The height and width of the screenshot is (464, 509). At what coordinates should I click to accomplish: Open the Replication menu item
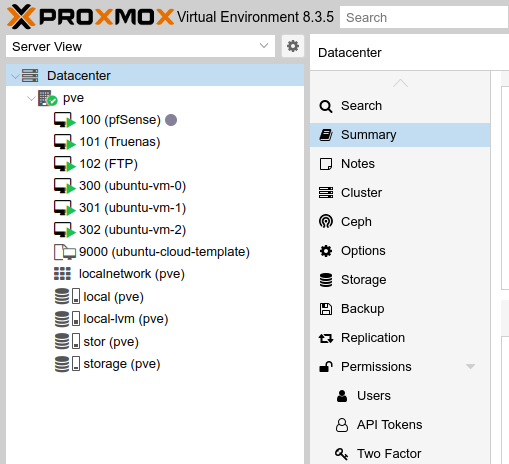[x=400, y=338]
